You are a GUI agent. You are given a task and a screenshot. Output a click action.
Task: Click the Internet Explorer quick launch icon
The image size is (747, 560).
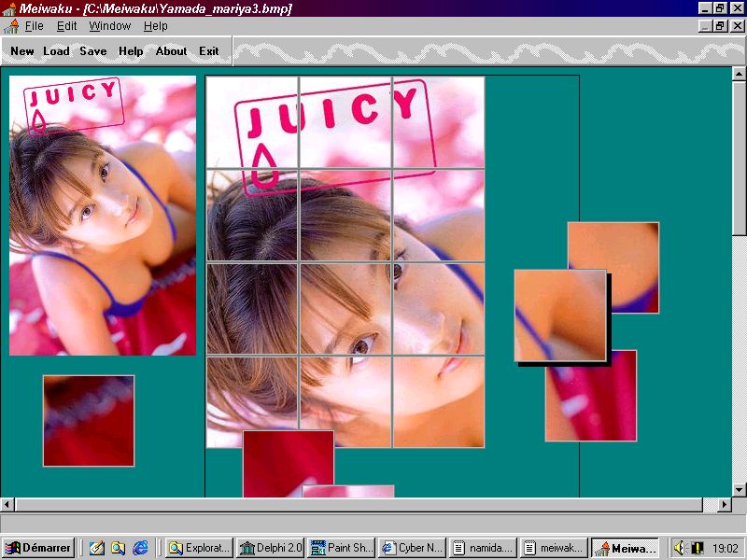click(x=141, y=548)
